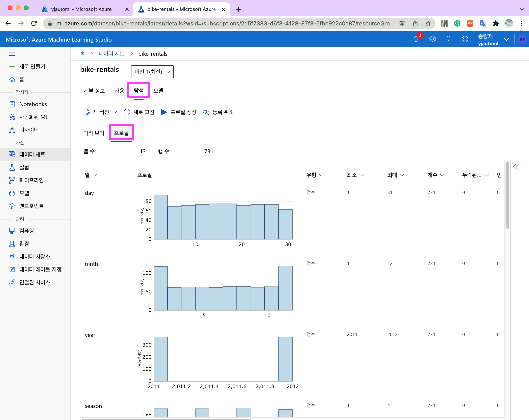
Task: Click the 새로 만들기 plus icon
Action: [12, 67]
